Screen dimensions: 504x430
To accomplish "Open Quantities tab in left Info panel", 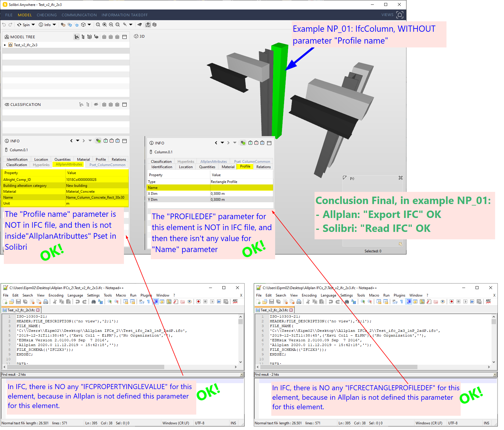I will click(x=63, y=160).
